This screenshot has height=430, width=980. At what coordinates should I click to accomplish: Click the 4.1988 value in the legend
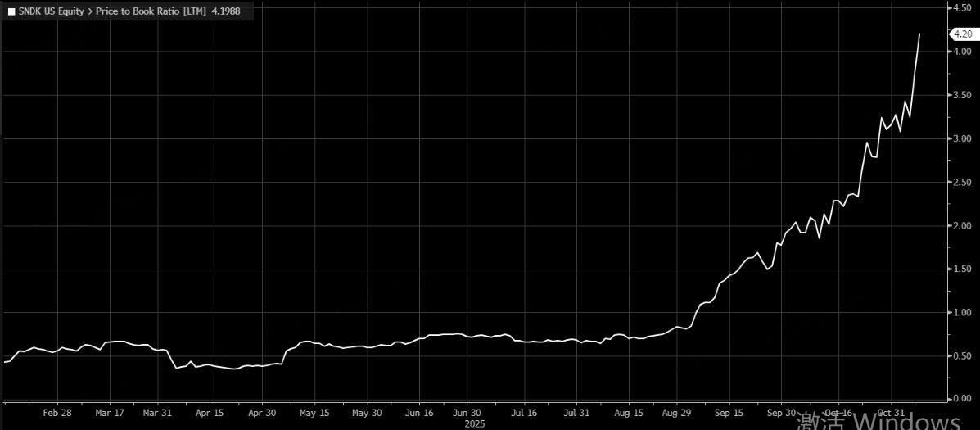225,12
